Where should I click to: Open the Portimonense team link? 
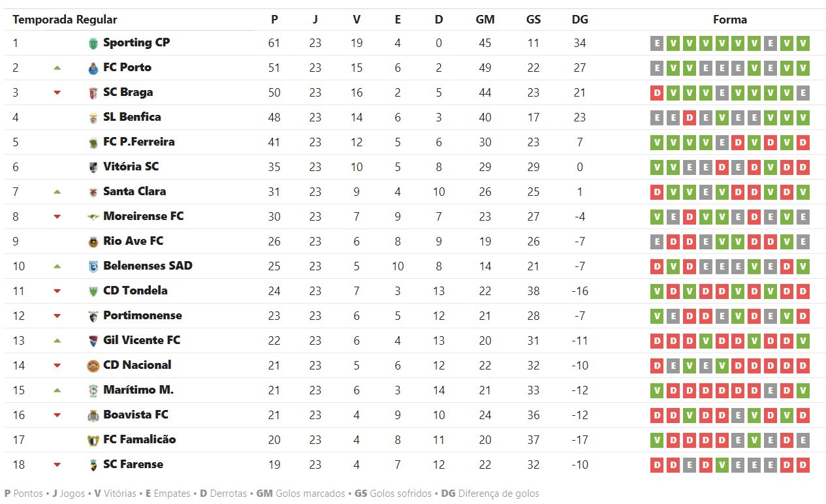coord(142,316)
